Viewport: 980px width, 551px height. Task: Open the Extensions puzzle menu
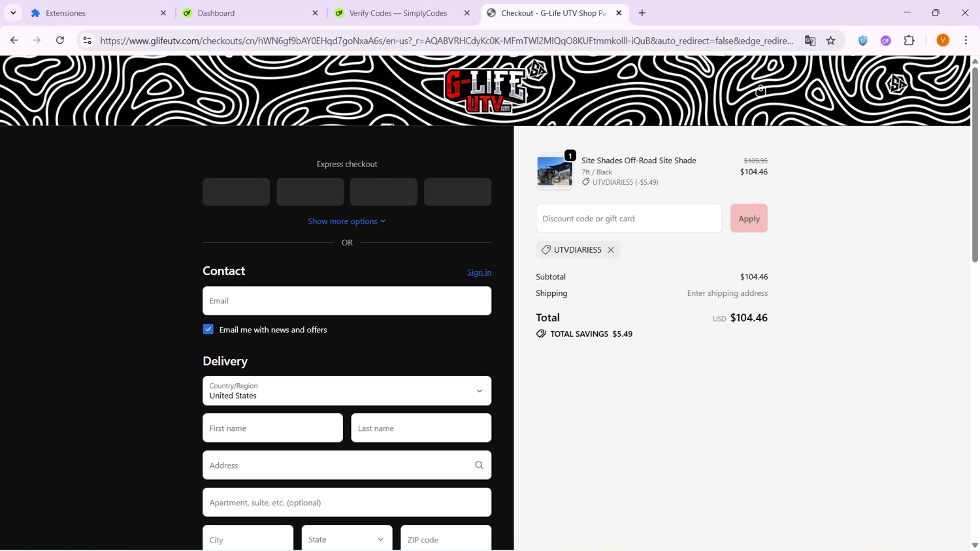pyautogui.click(x=909, y=40)
